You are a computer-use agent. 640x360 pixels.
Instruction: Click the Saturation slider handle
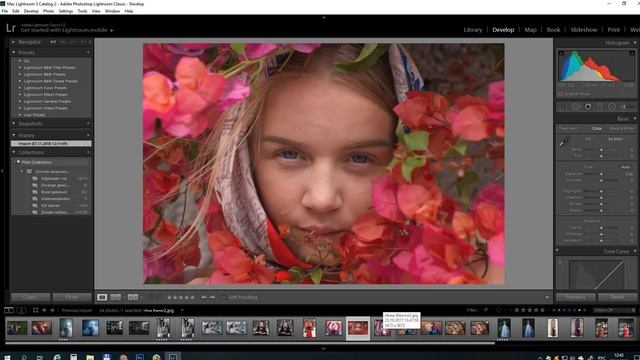click(x=601, y=240)
